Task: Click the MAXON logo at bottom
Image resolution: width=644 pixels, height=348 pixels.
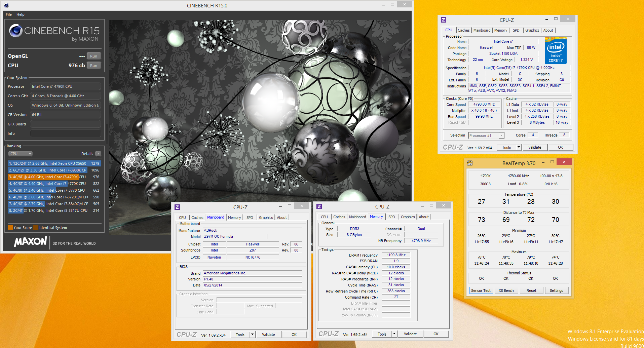Action: pos(30,241)
